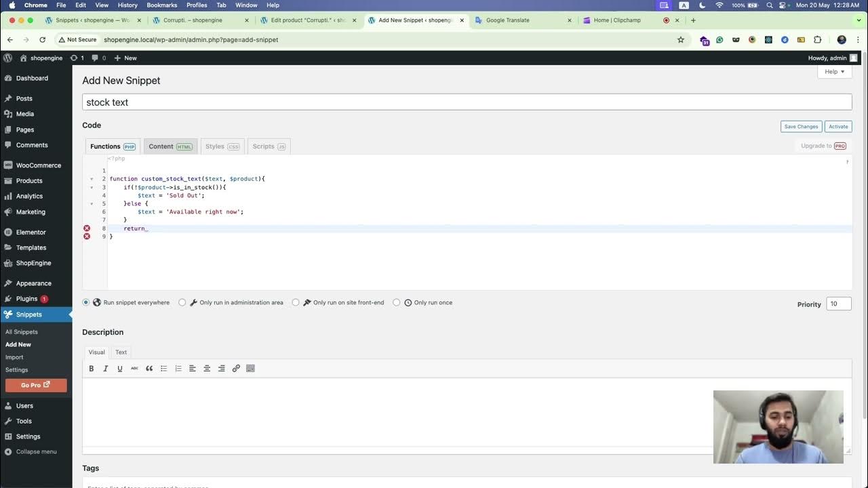Screen dimensions: 868x488
Task: Create a bulleted list in description
Action: (x=163, y=368)
